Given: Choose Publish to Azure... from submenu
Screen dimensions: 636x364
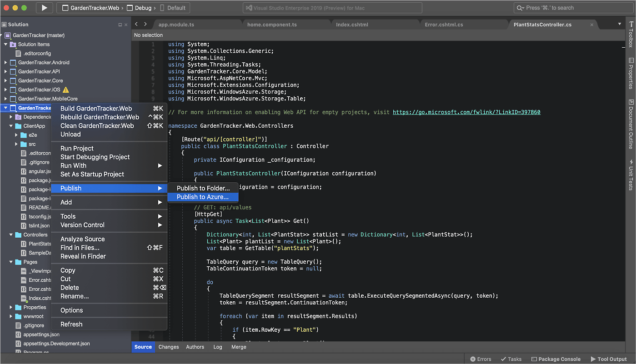Looking at the screenshot, I should [x=202, y=197].
